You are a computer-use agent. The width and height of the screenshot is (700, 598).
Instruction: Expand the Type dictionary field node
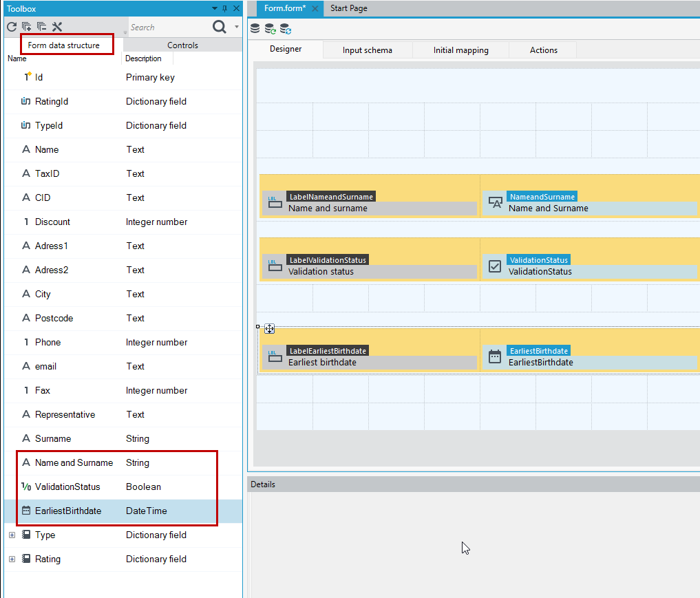tap(12, 535)
